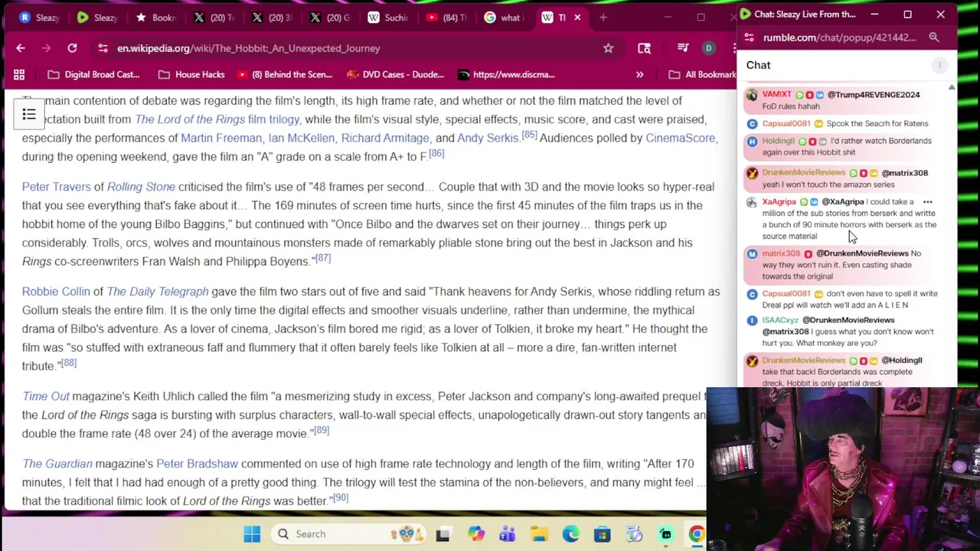Switch to the Suchir Wikipedia tab
This screenshot has width=980, height=551.
[388, 17]
